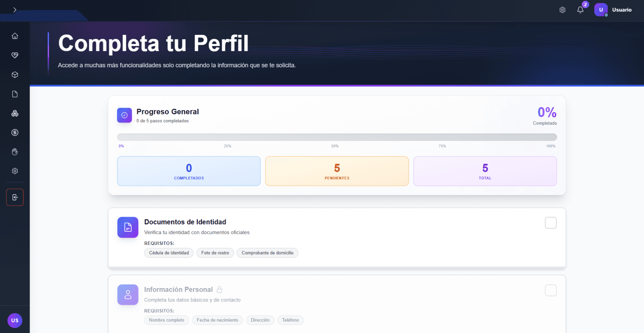The height and width of the screenshot is (333, 644).
Task: Select the clover cluster sidebar icon
Action: 15,113
